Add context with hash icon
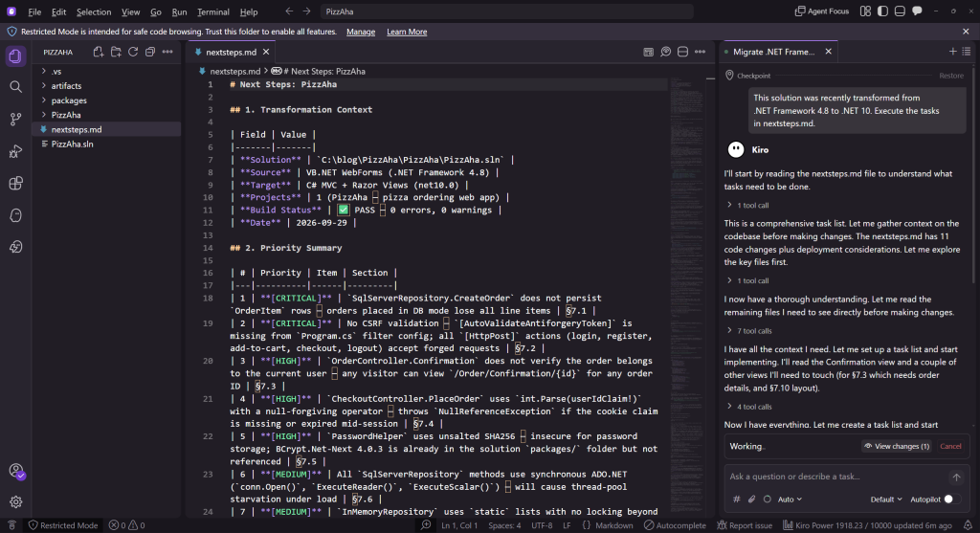The width and height of the screenshot is (980, 533). (x=736, y=500)
